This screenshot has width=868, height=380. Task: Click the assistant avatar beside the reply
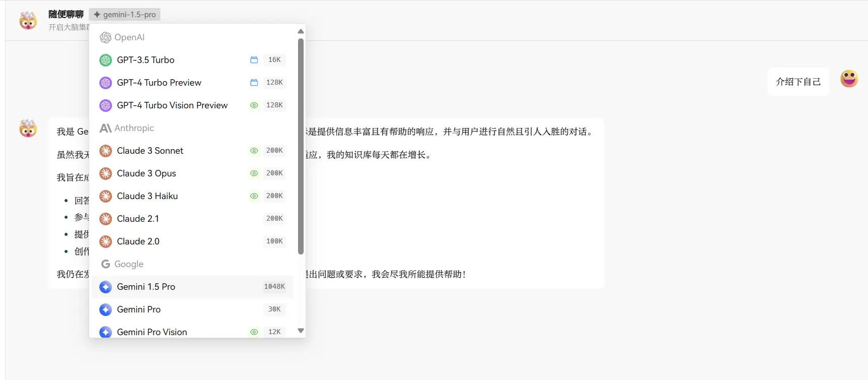pyautogui.click(x=28, y=129)
